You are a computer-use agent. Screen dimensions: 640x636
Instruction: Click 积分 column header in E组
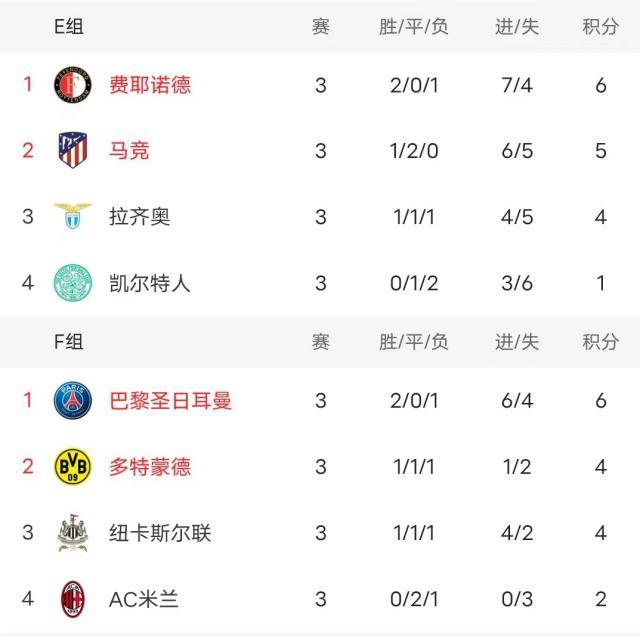point(600,27)
